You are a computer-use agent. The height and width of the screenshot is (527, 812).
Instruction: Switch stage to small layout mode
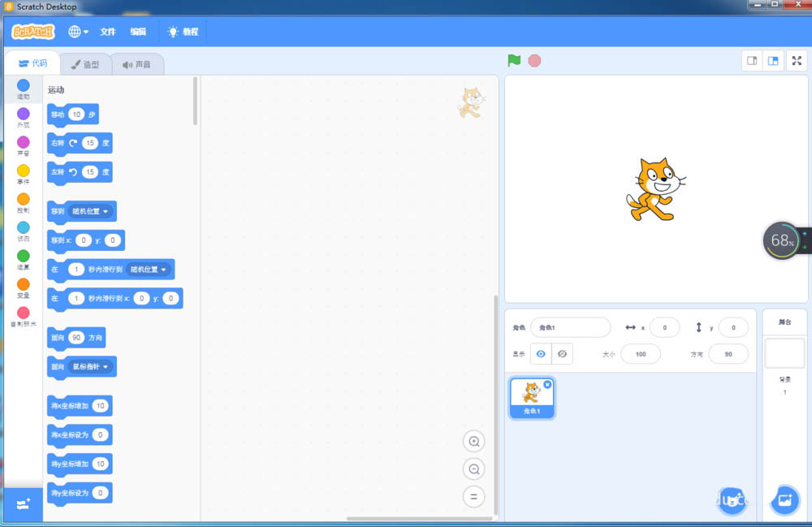(752, 60)
